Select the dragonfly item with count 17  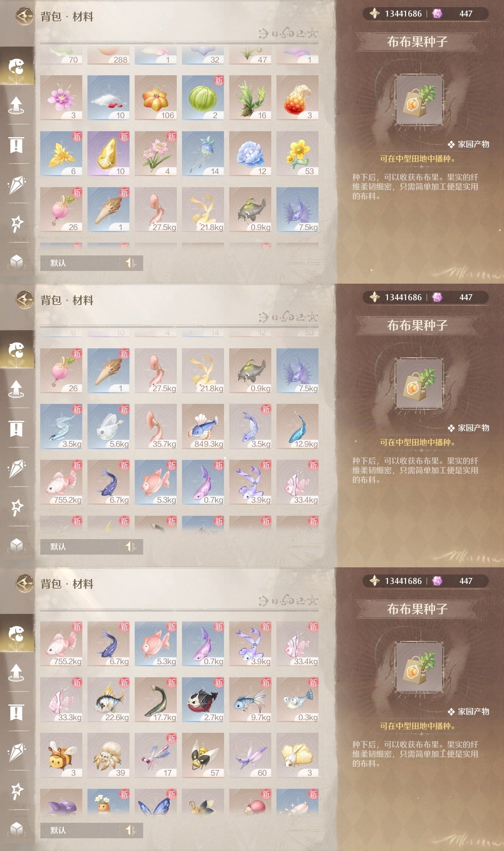(156, 755)
